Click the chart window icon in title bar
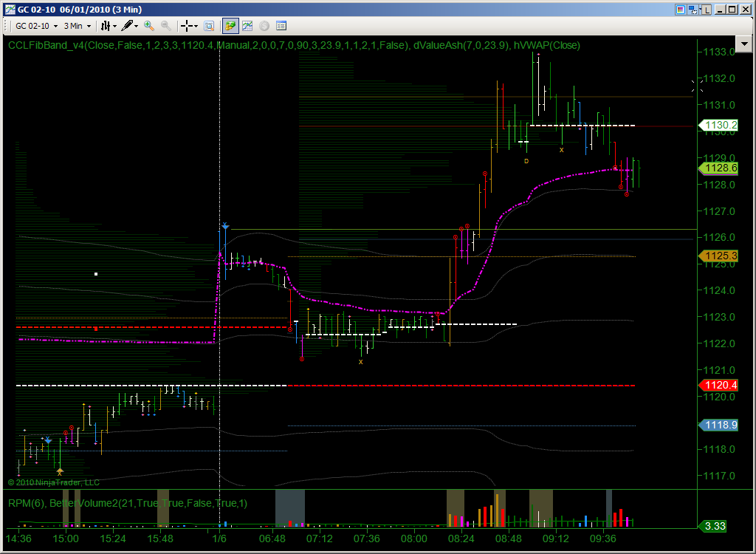Screen dimensions: 756x554 [x=10, y=9]
